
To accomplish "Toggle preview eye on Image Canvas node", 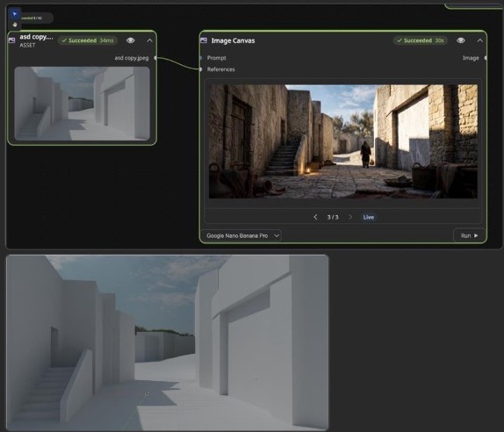I will 461,40.
